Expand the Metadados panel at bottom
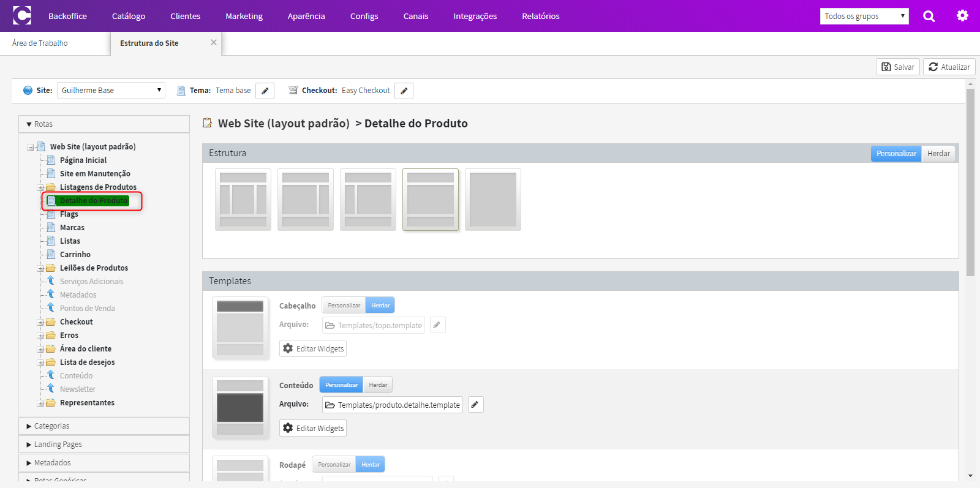Image resolution: width=980 pixels, height=488 pixels. pos(104,463)
